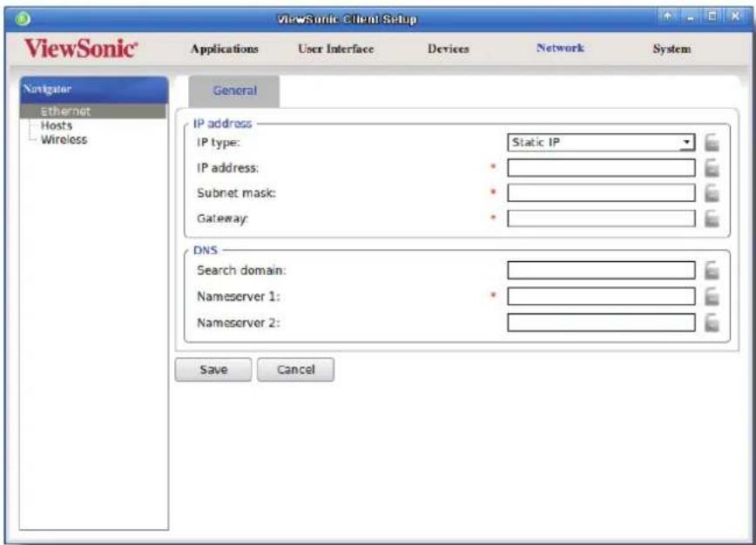The width and height of the screenshot is (756, 545).
Task: Open the Network menu
Action: coord(560,48)
